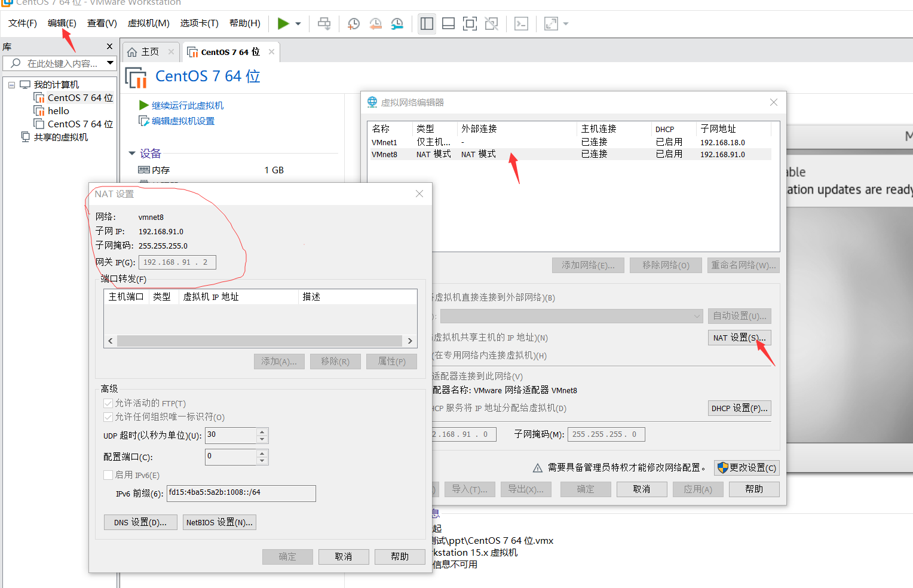The width and height of the screenshot is (913, 588).
Task: Click 编辑虚拟机设置 link
Action: (183, 121)
